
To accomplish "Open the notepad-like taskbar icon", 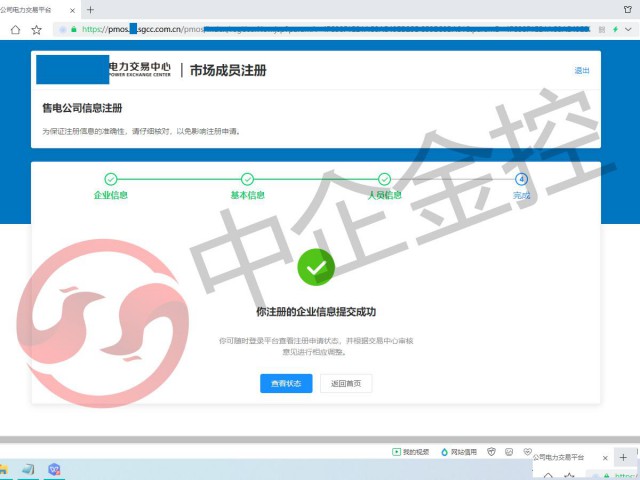I will [28, 469].
